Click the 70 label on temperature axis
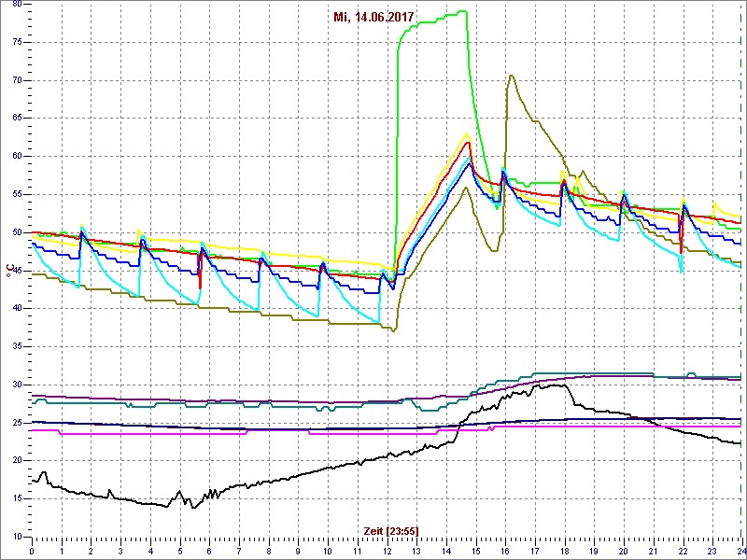 [16, 80]
